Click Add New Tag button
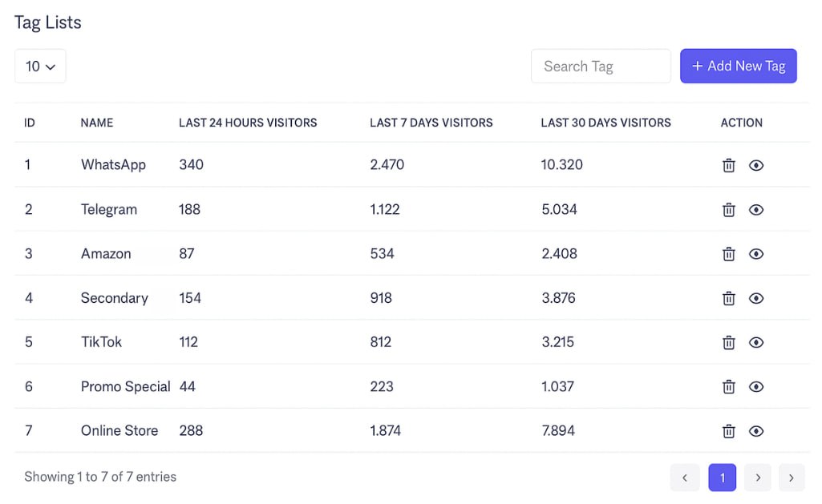Image resolution: width=822 pixels, height=504 pixels. 738,67
